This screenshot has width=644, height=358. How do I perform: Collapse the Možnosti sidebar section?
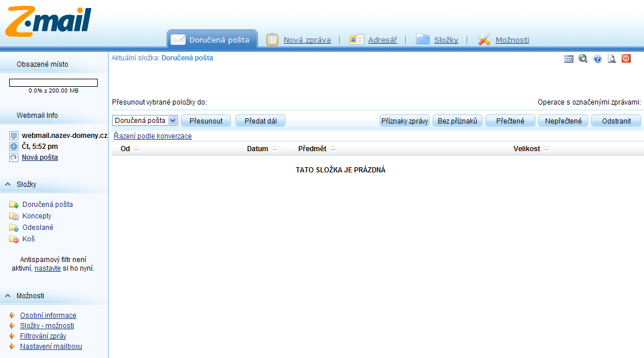point(8,296)
